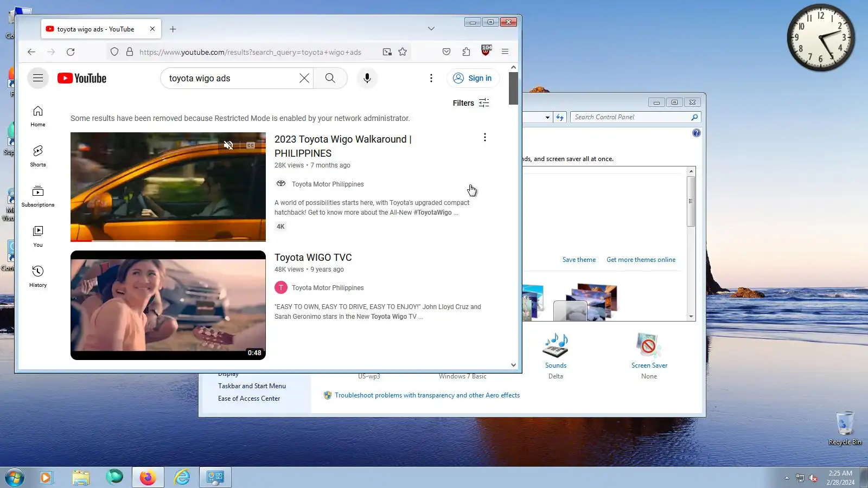This screenshot has width=868, height=488.
Task: Open Firefox extensions puzzle icon
Action: pyautogui.click(x=466, y=52)
